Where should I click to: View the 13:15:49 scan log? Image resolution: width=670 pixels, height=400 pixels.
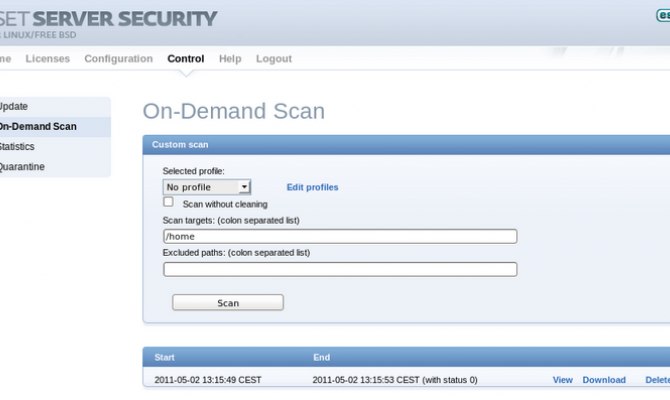562,380
